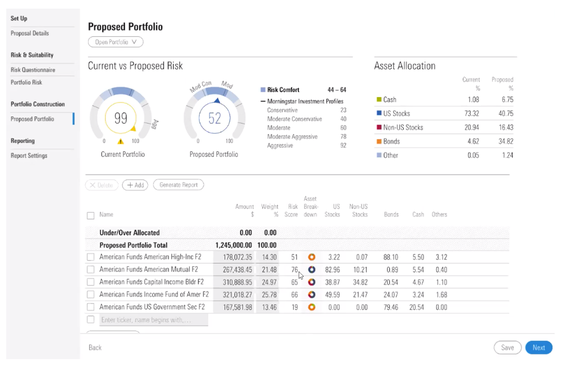The height and width of the screenshot is (365, 565).
Task: Check the American Funds American Mutual F2 row
Action: [x=91, y=270]
